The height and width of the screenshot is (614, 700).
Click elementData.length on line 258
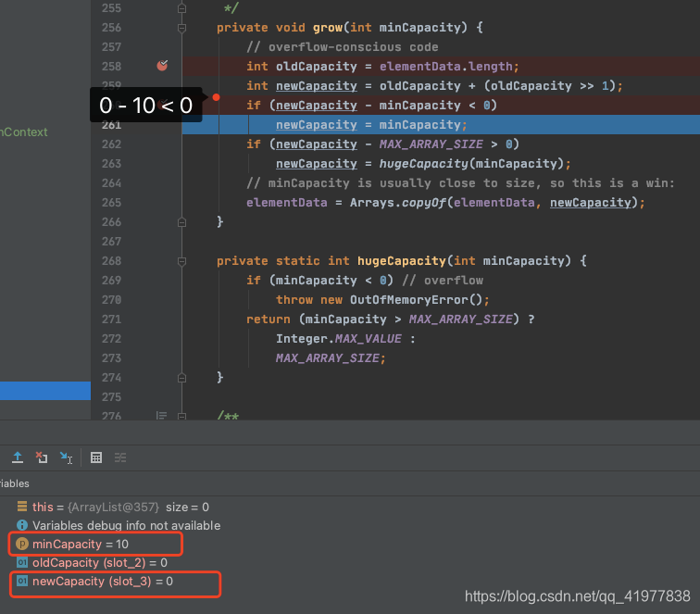446,67
